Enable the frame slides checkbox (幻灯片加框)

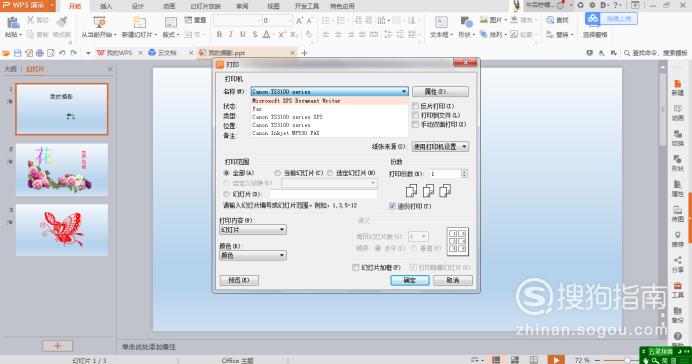(356, 267)
